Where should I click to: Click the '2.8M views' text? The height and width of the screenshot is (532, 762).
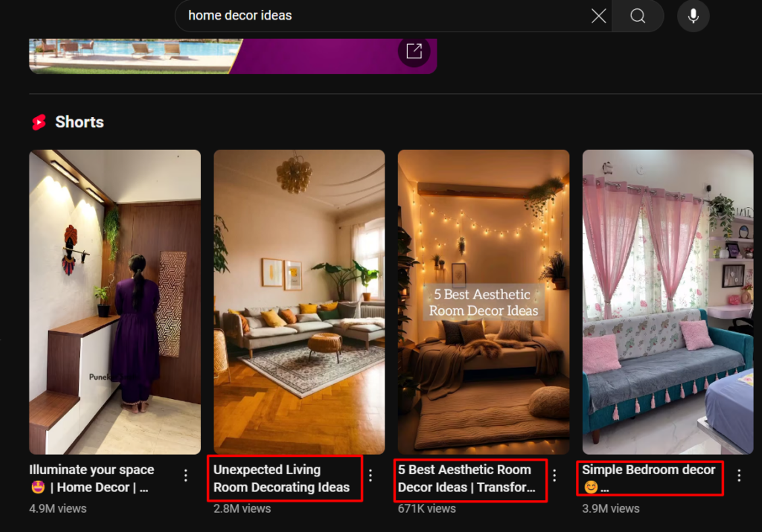click(242, 509)
